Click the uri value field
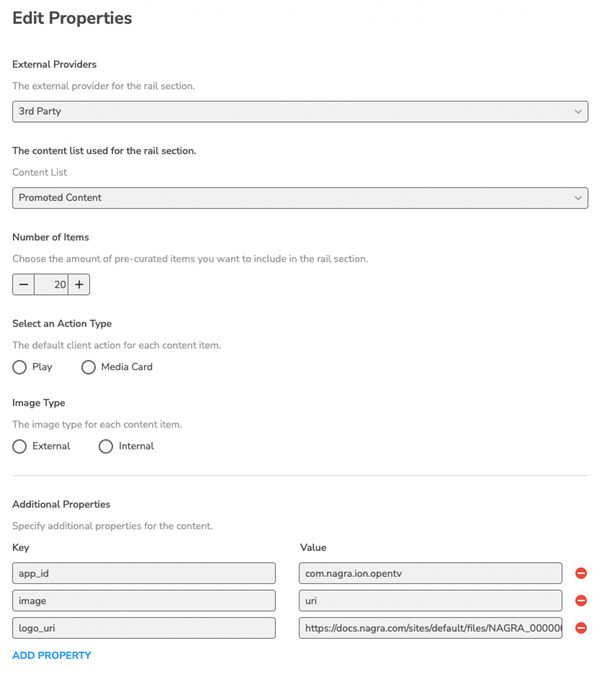The width and height of the screenshot is (602, 674). pyautogui.click(x=430, y=601)
